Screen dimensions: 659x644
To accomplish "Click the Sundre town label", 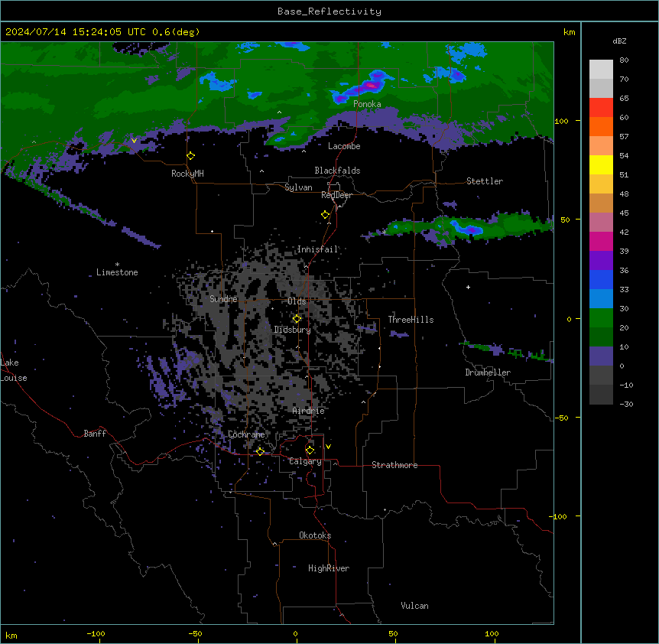I will [x=223, y=299].
